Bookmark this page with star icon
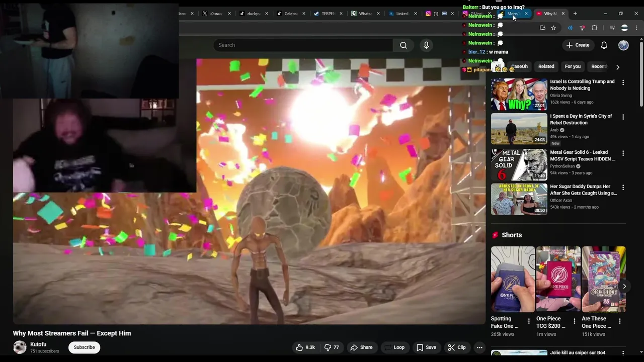Image resolution: width=644 pixels, height=362 pixels. [x=553, y=28]
